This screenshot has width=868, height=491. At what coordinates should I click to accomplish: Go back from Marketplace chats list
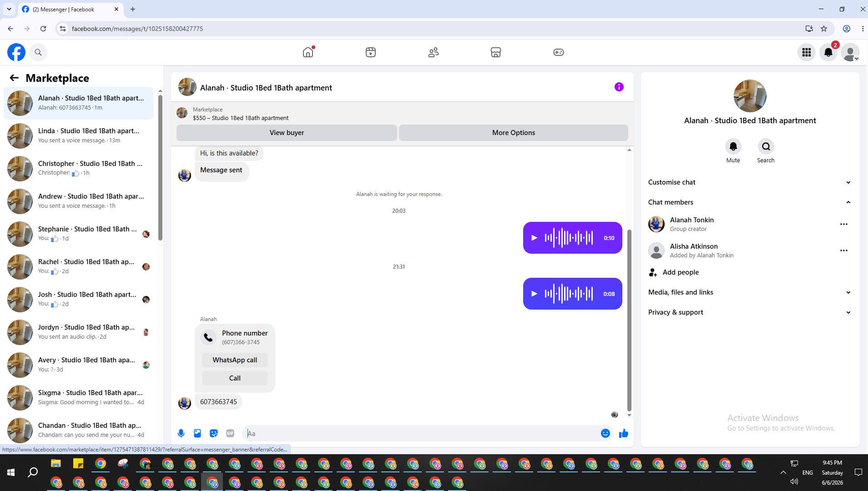coord(14,78)
